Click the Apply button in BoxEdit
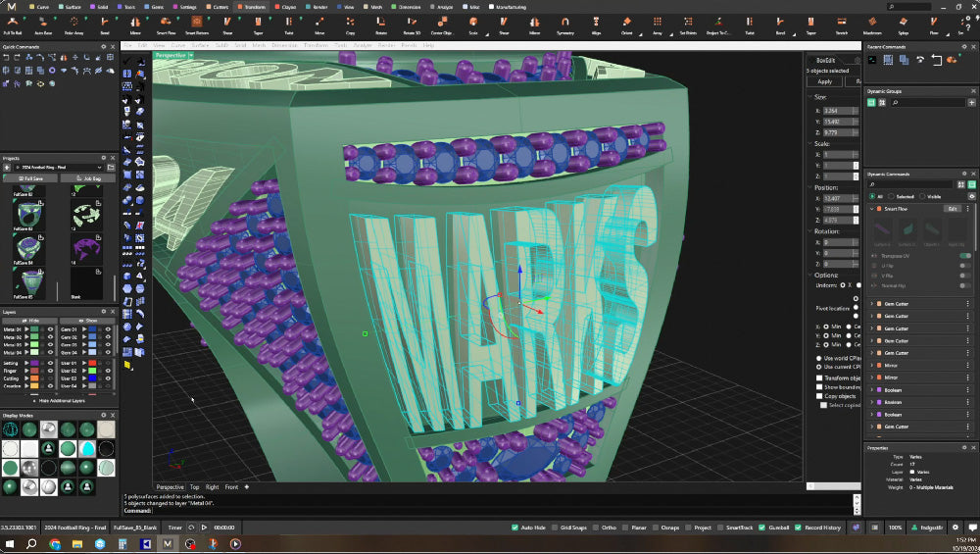The image size is (980, 554). pos(825,82)
